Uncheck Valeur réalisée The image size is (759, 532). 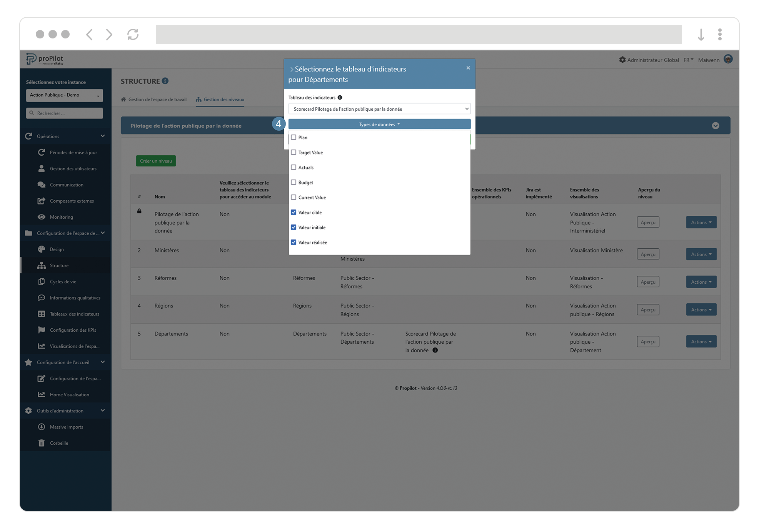coord(294,242)
